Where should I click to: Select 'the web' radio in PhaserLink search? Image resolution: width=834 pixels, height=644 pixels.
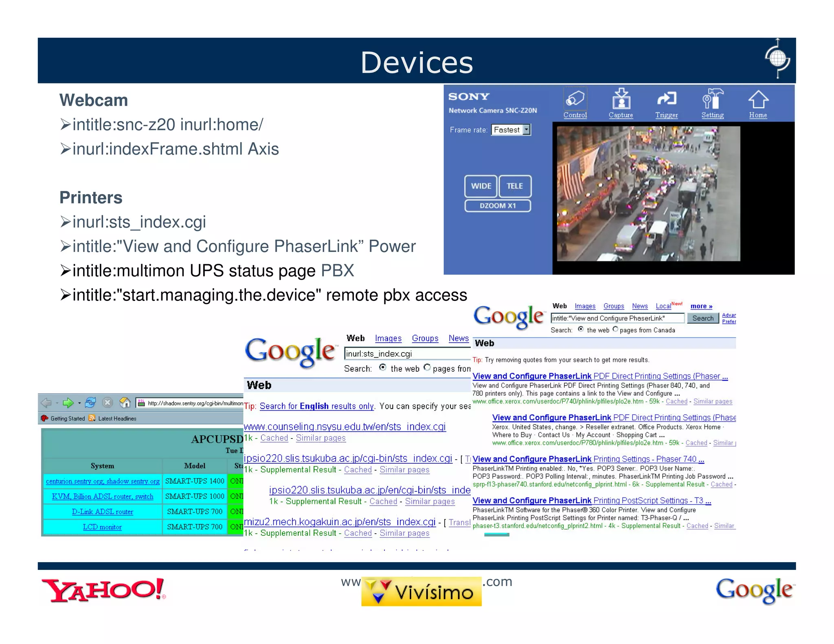[x=581, y=329]
